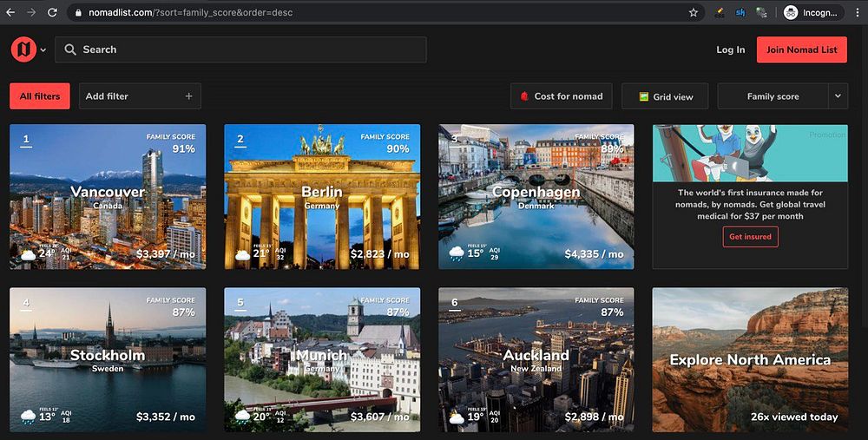Click the Add filter box
Viewport: 868px width, 440px height.
coord(140,95)
